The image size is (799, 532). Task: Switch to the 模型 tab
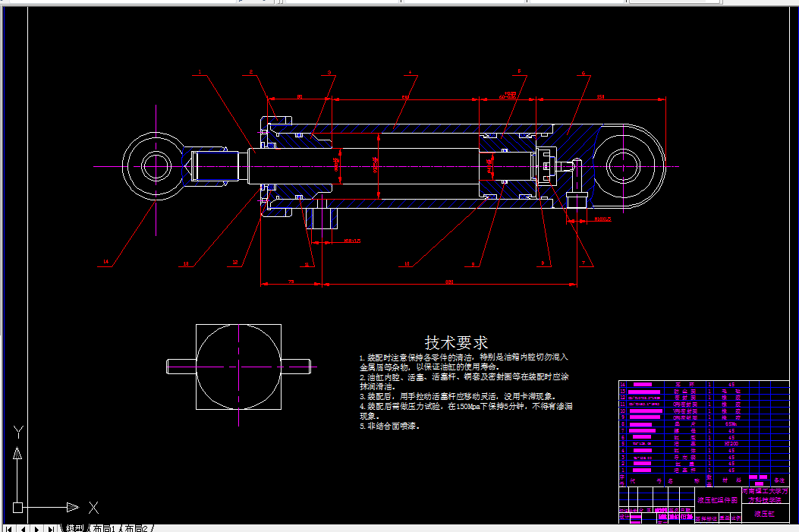click(74, 528)
